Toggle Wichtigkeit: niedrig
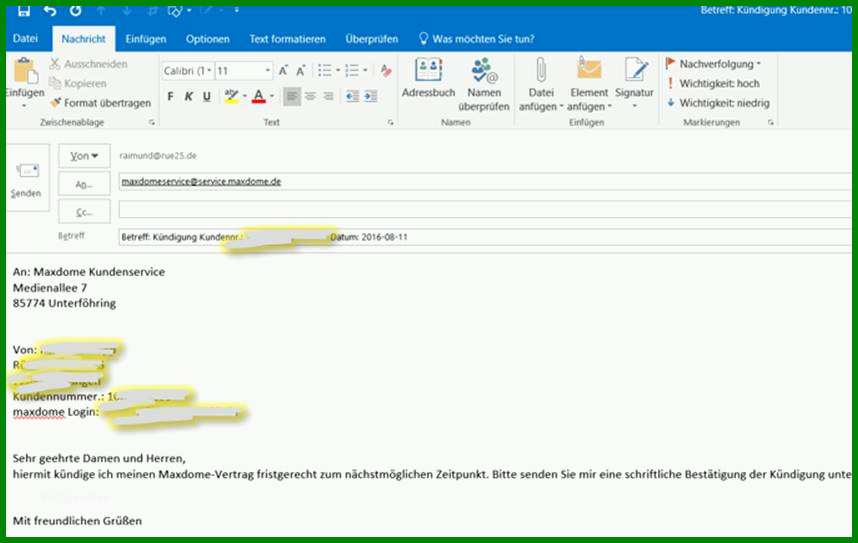Image resolution: width=858 pixels, height=543 pixels. pyautogui.click(x=718, y=103)
